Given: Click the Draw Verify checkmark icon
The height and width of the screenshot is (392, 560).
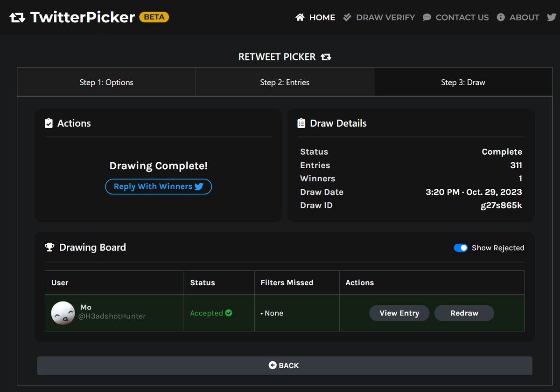Looking at the screenshot, I should tap(347, 17).
